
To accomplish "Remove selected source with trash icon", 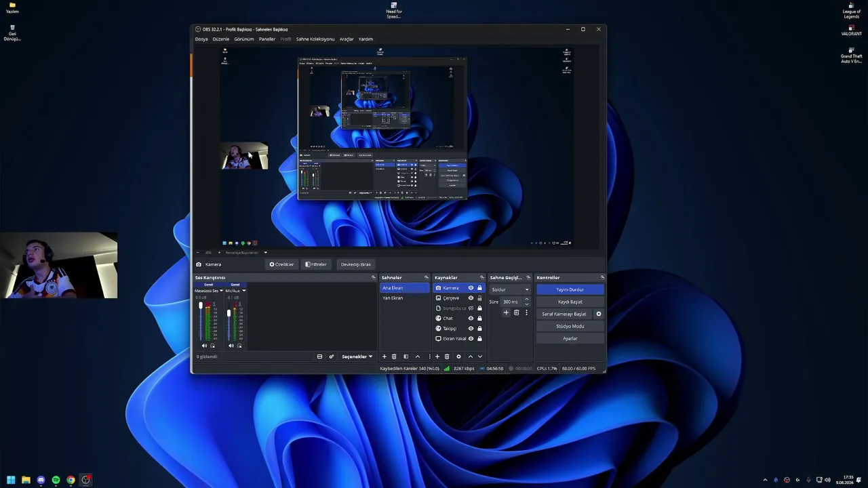I will tap(447, 357).
